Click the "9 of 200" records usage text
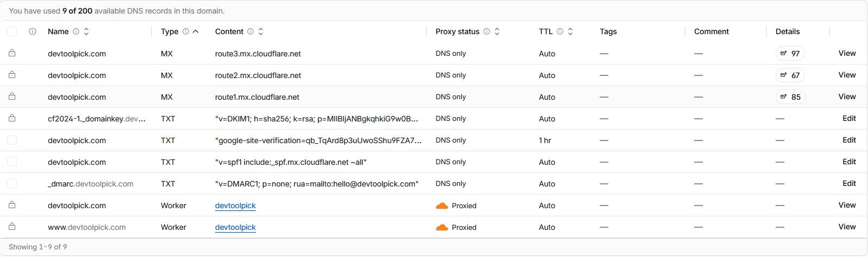This screenshot has height=257, width=868. (x=77, y=11)
